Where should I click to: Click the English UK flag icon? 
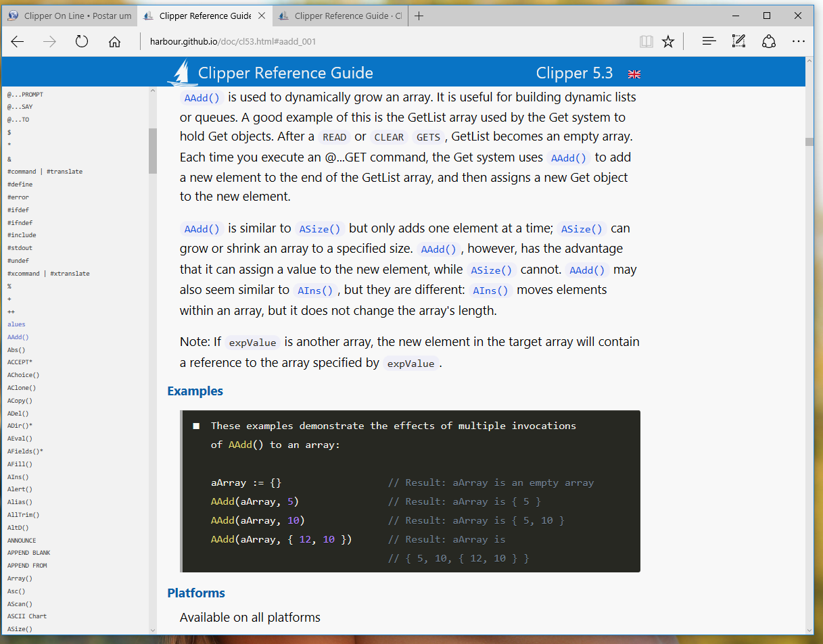(x=634, y=74)
